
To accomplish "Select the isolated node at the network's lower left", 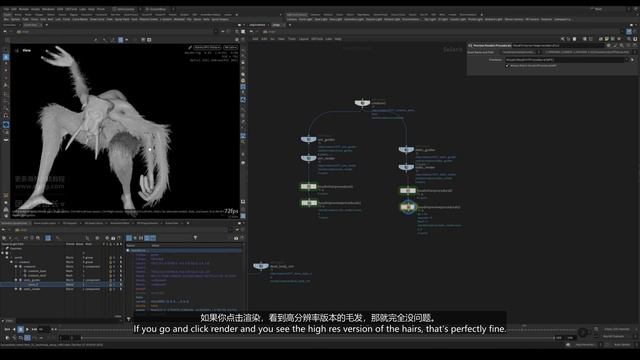I will tap(260, 266).
